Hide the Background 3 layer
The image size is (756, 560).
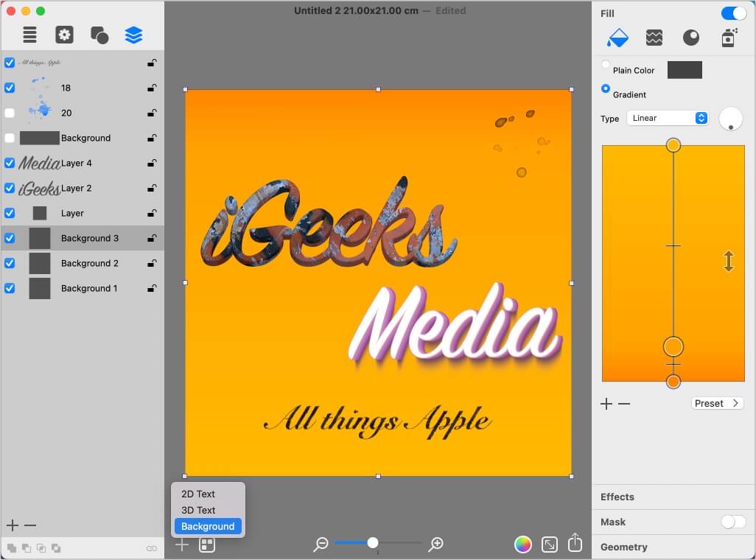coord(10,238)
